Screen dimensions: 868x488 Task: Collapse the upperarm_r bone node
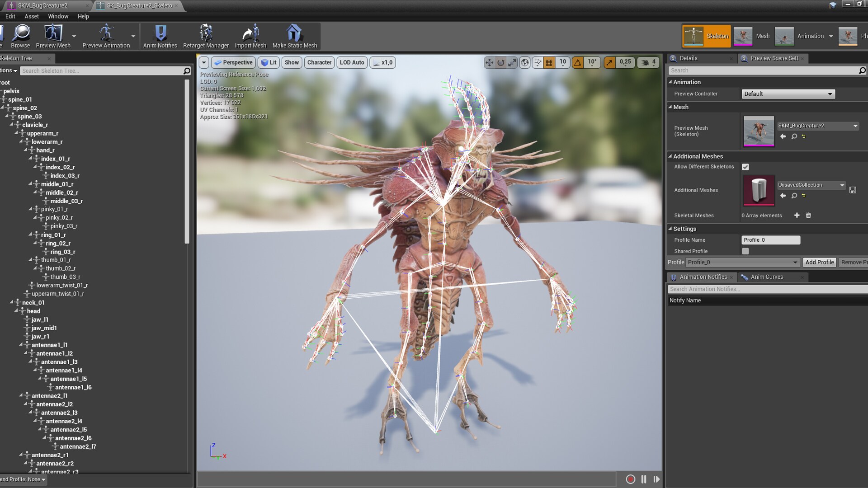tap(16, 133)
